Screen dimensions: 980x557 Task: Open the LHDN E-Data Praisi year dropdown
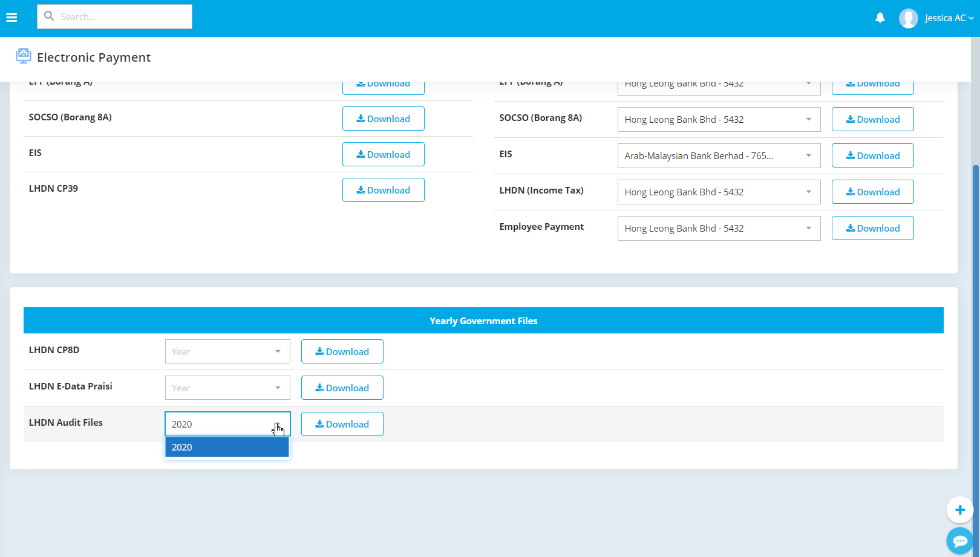click(227, 388)
